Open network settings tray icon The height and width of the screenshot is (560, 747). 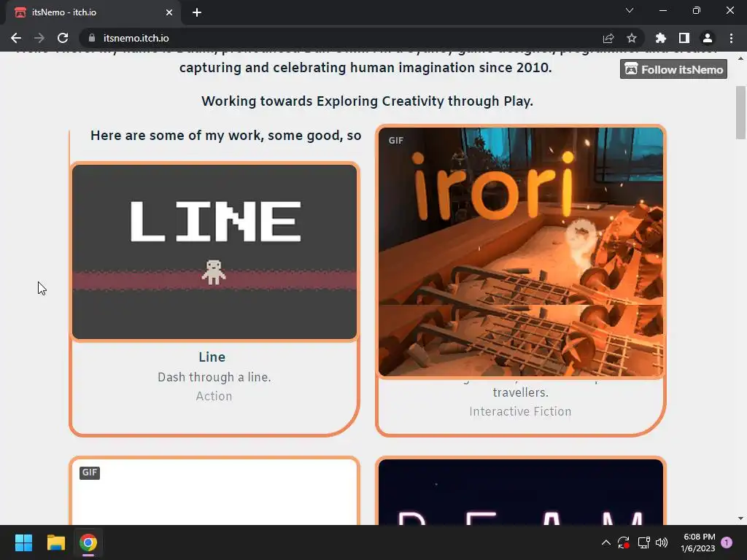(643, 542)
